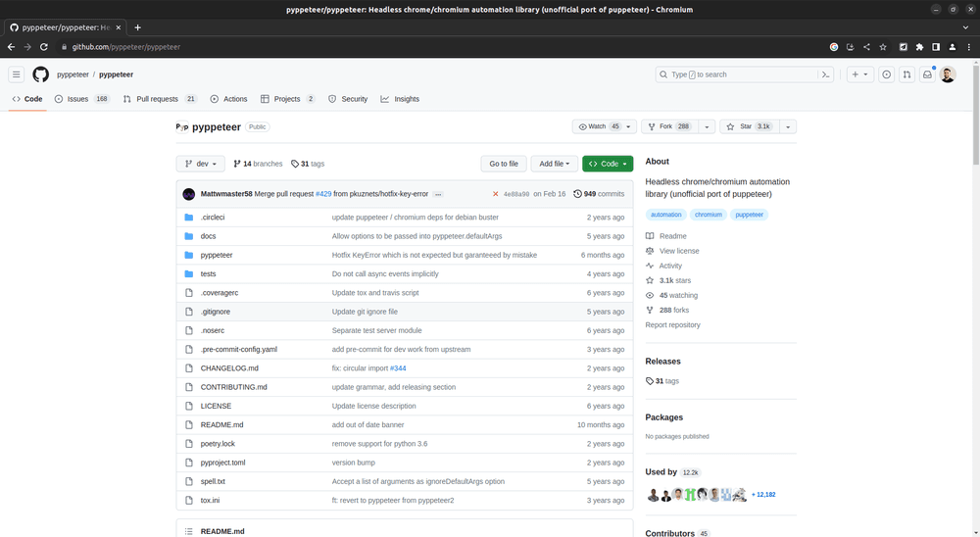Click the GitHub Octocat logo
This screenshot has width=980, height=537.
(x=40, y=74)
